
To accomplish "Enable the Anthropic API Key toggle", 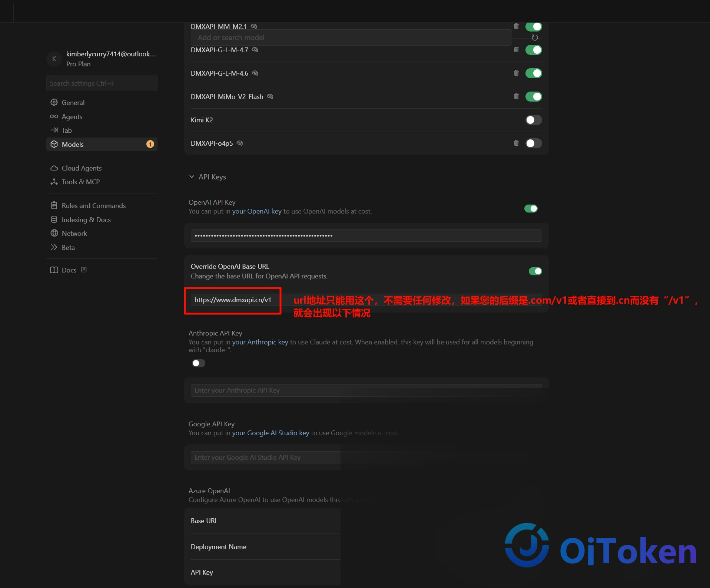I will tap(199, 363).
